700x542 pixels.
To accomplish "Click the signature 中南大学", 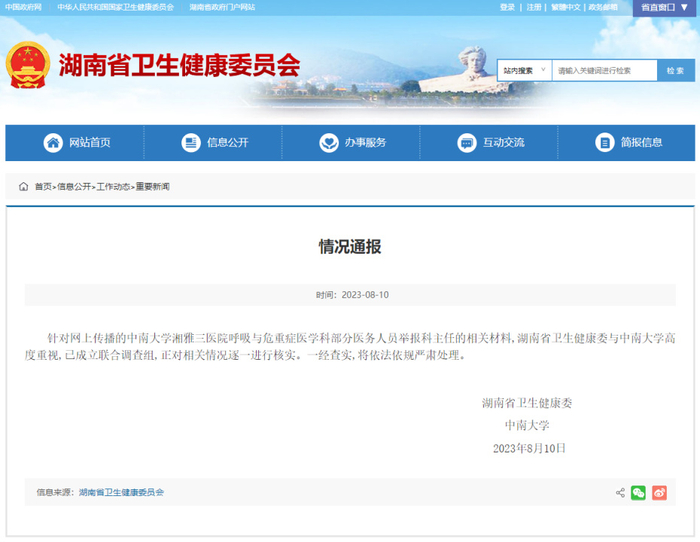I will click(x=527, y=425).
